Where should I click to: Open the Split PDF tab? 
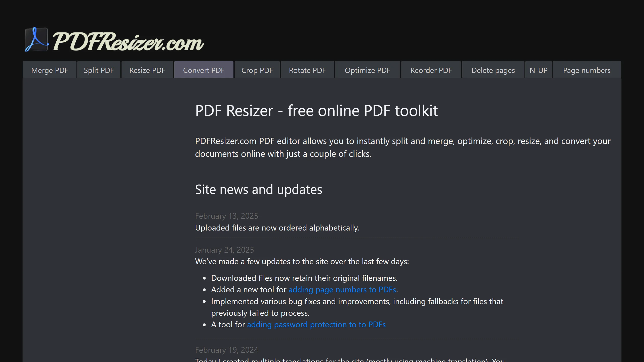99,70
